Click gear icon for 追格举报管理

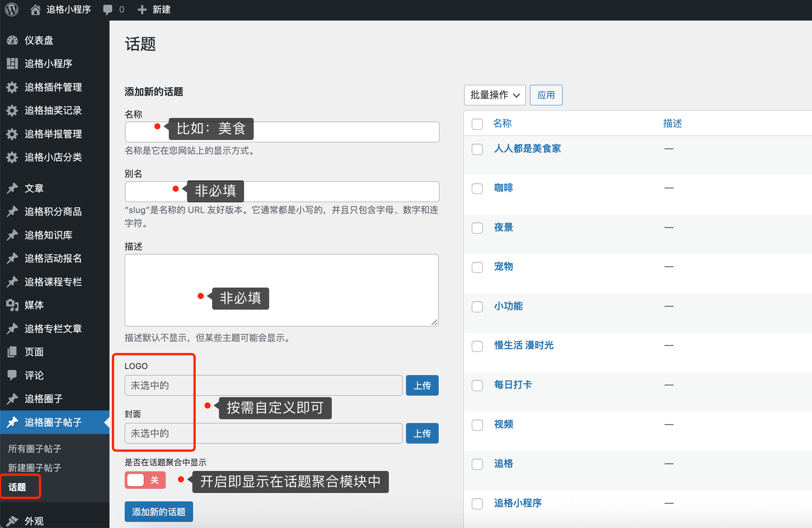pyautogui.click(x=12, y=134)
